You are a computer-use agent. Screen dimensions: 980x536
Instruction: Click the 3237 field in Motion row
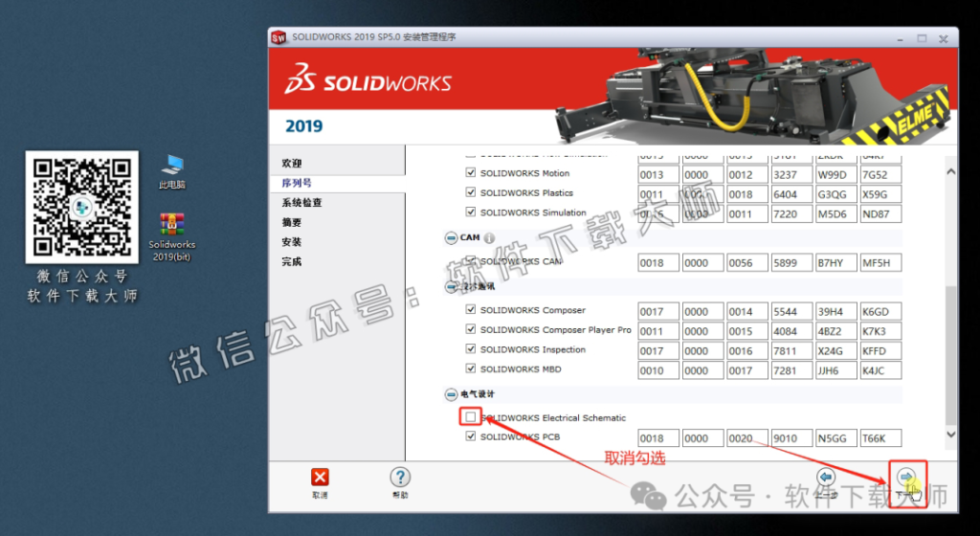pos(791,175)
